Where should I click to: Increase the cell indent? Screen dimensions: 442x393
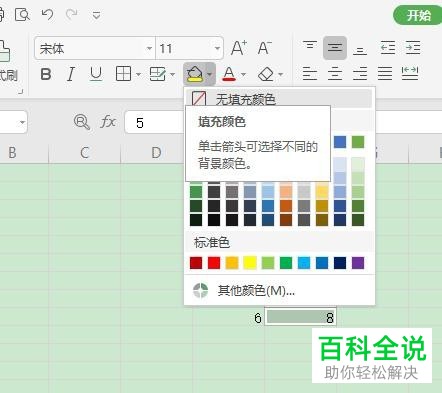tap(413, 48)
